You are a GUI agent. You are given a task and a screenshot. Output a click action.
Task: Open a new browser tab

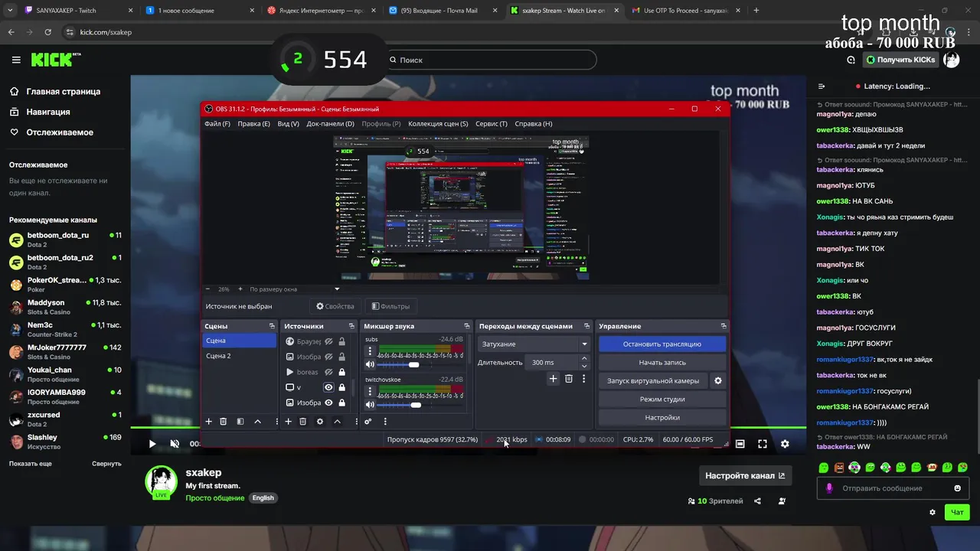pos(756,11)
